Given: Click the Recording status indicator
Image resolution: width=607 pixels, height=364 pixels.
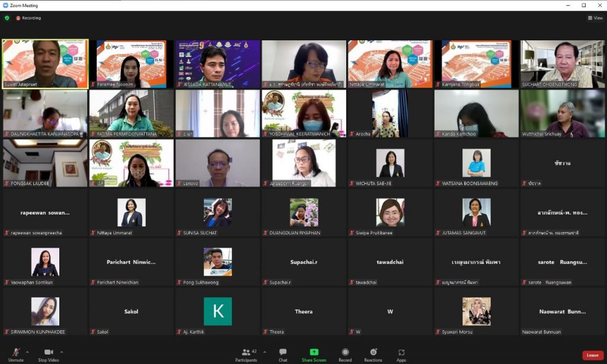Looking at the screenshot, I should [x=28, y=18].
